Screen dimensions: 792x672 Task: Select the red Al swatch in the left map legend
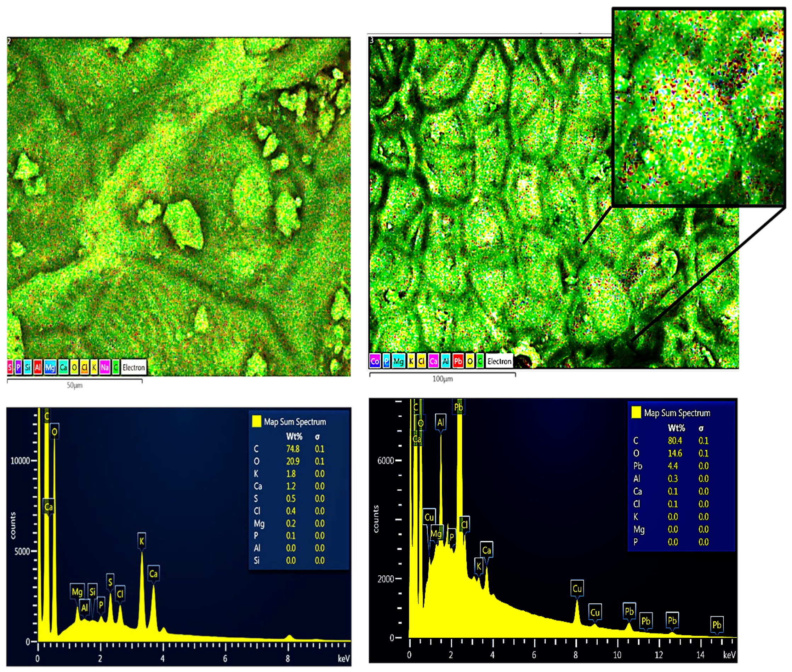(x=38, y=368)
